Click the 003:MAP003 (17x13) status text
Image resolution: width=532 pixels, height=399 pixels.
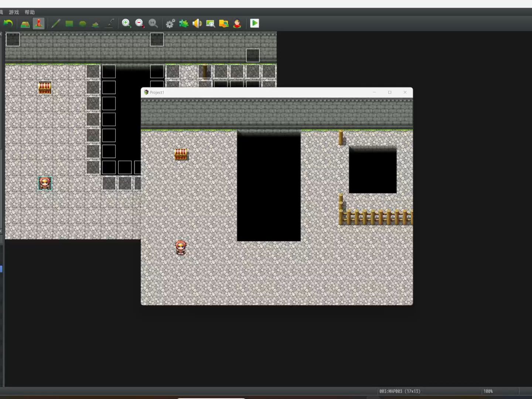(400, 391)
